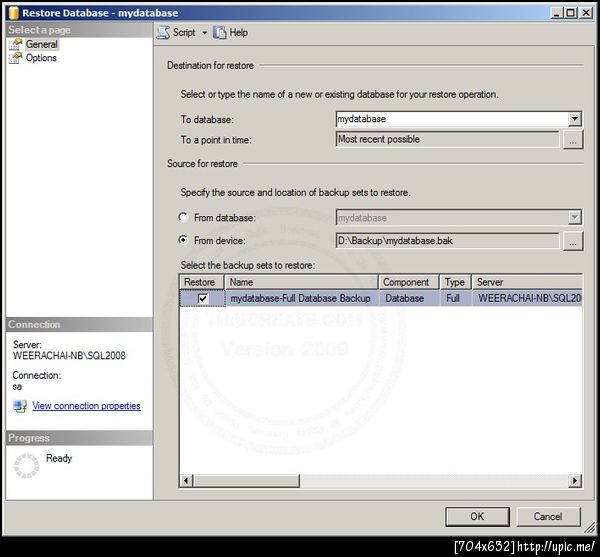Viewport: 600px width, 557px height.
Task: Select mydatabase-Full Database Backup row name
Action: click(x=300, y=298)
